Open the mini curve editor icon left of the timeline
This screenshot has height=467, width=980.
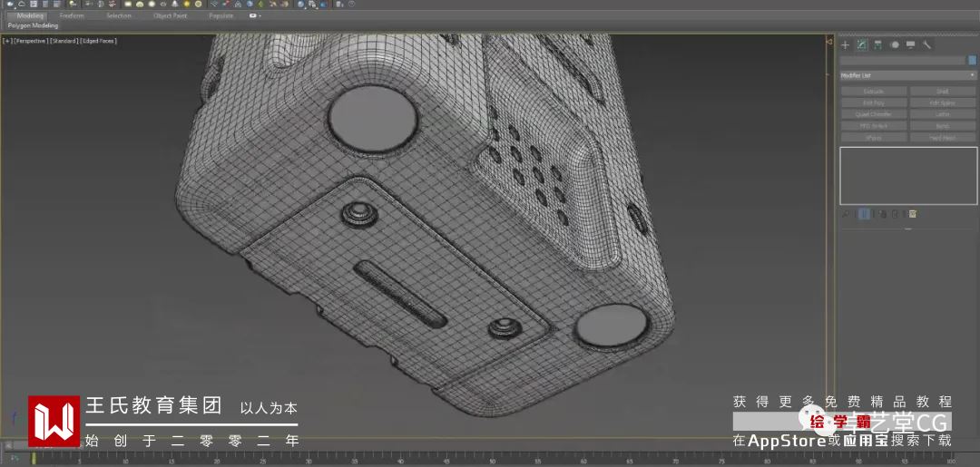[14, 458]
